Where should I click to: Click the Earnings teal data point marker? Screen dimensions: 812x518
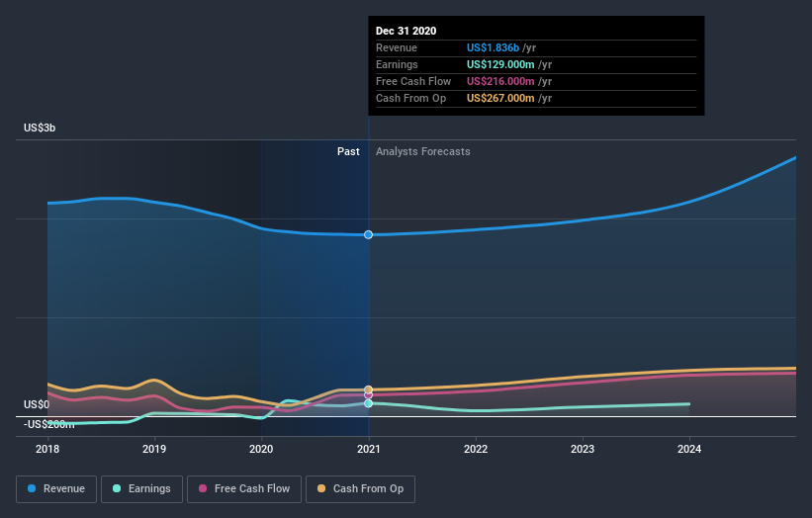368,403
